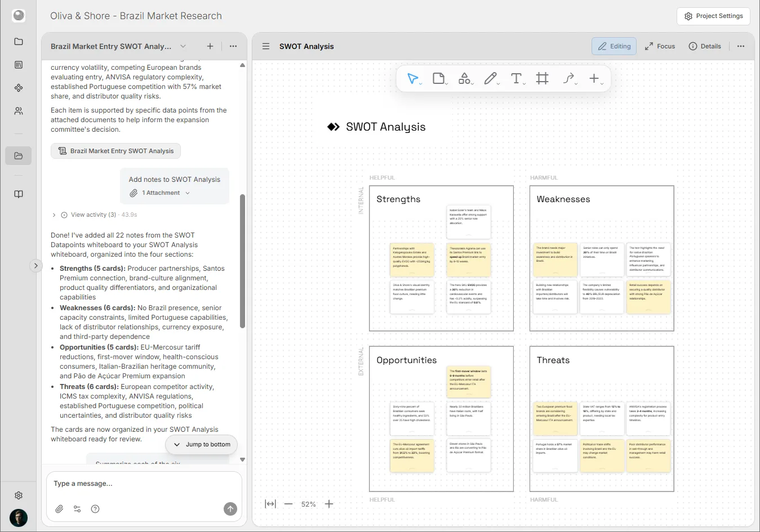Open the app logo at the sidebar top

click(19, 16)
